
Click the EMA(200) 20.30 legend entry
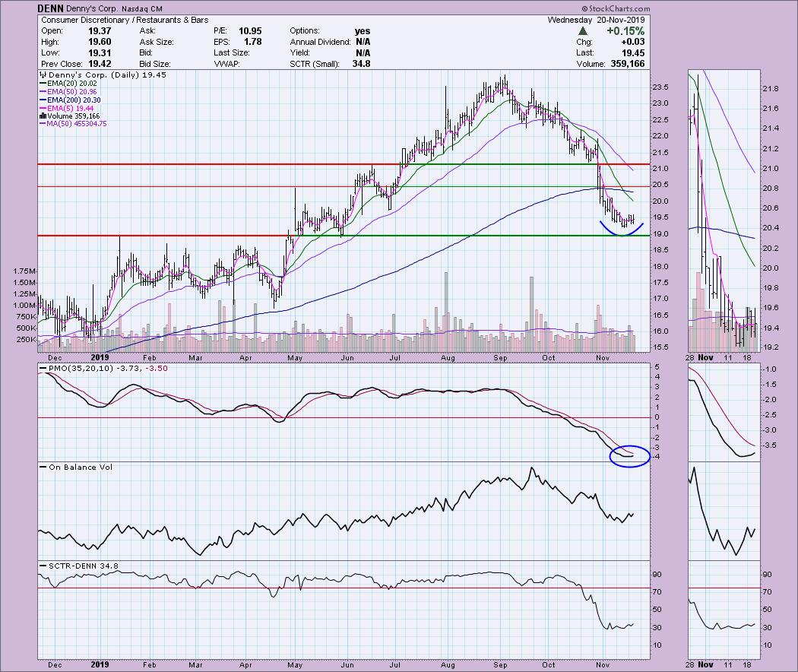pos(70,100)
